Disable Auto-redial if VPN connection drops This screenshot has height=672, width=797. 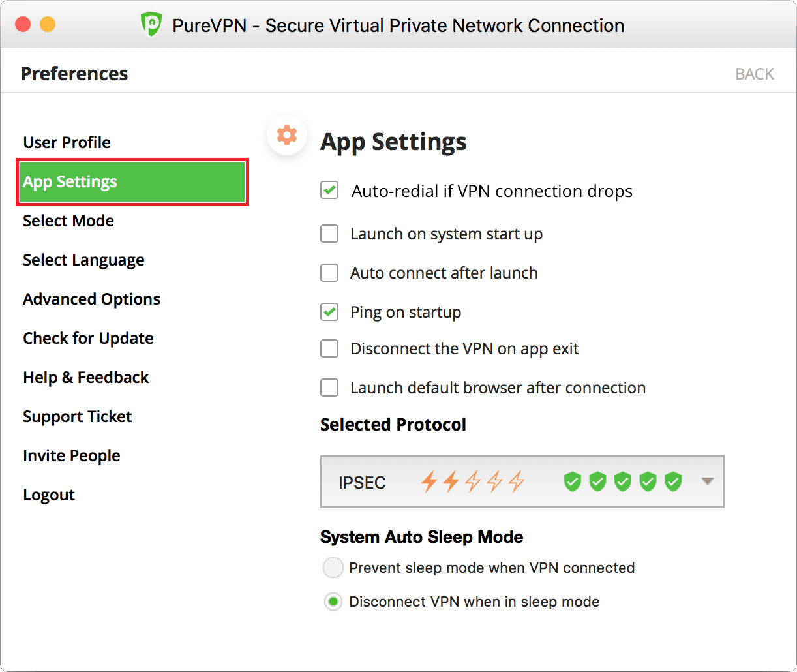pos(329,191)
